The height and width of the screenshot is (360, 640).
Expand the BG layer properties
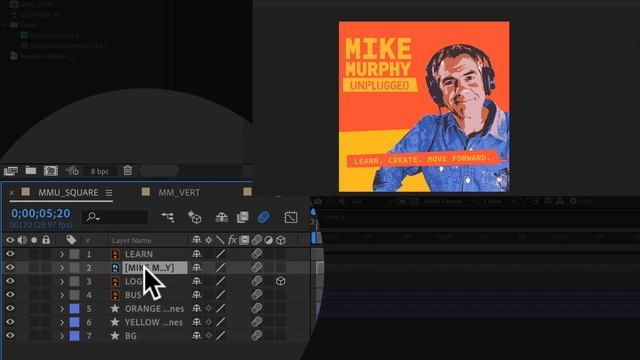62,336
